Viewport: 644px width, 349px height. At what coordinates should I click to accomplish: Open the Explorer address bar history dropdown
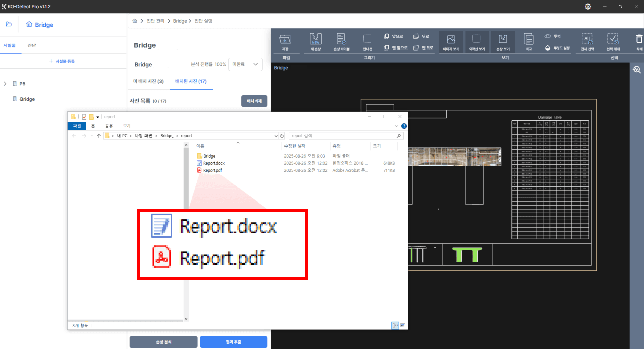pyautogui.click(x=276, y=136)
